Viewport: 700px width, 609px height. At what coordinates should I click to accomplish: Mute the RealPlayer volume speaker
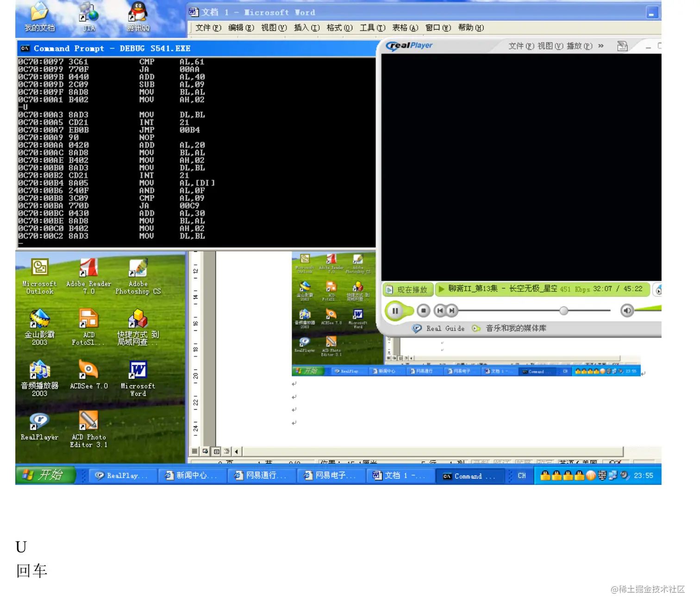pos(627,310)
